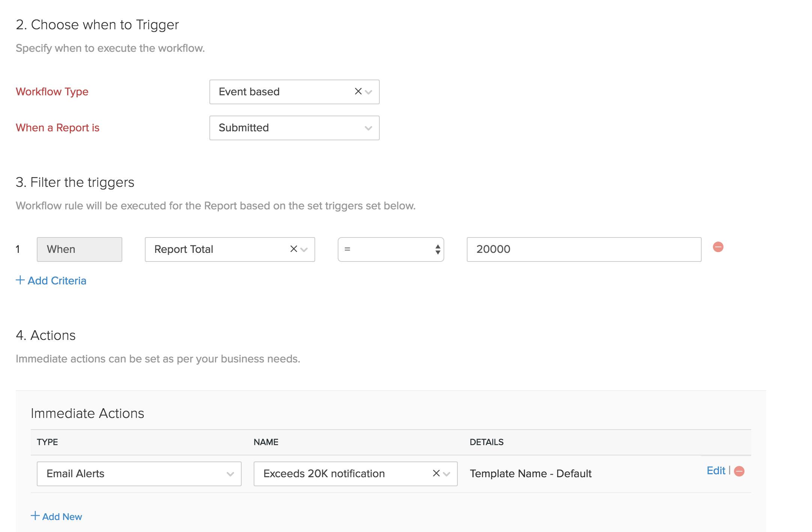
Task: Open the Email Alerts type dropdown
Action: coord(139,474)
